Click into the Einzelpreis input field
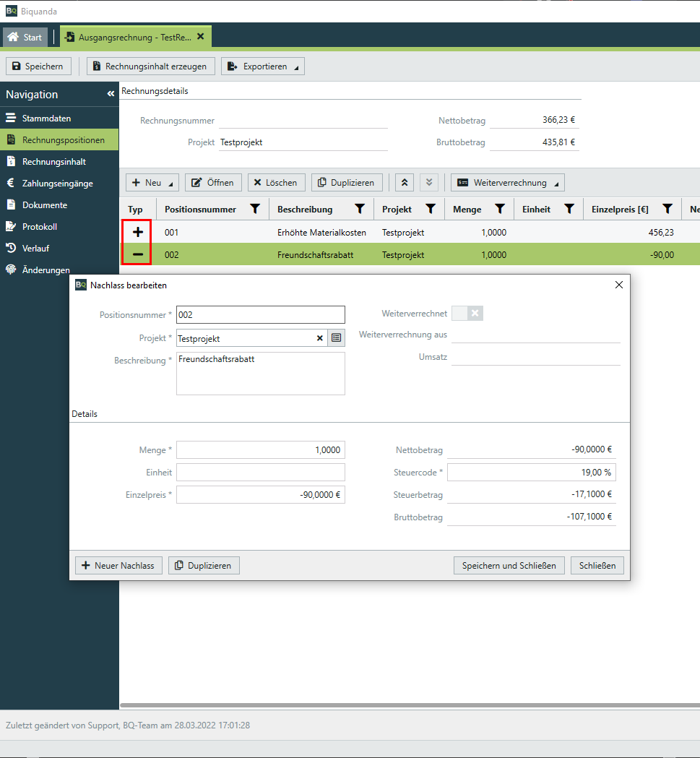 (x=261, y=495)
